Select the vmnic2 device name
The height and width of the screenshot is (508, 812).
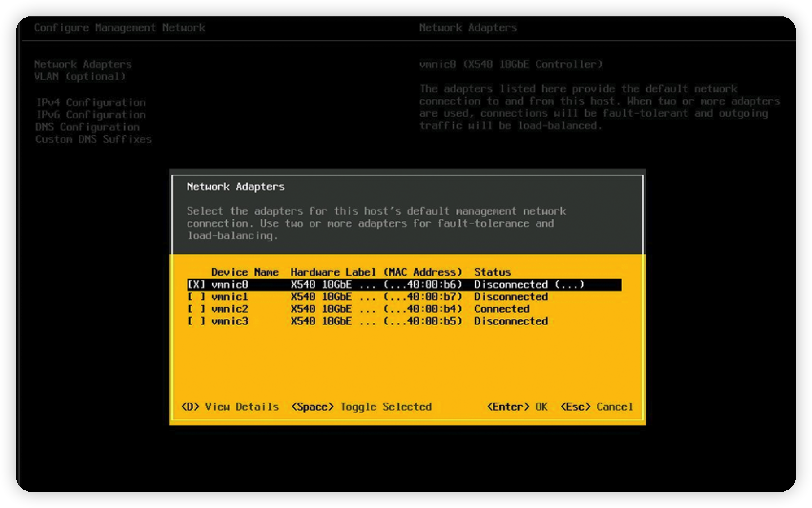coord(230,309)
